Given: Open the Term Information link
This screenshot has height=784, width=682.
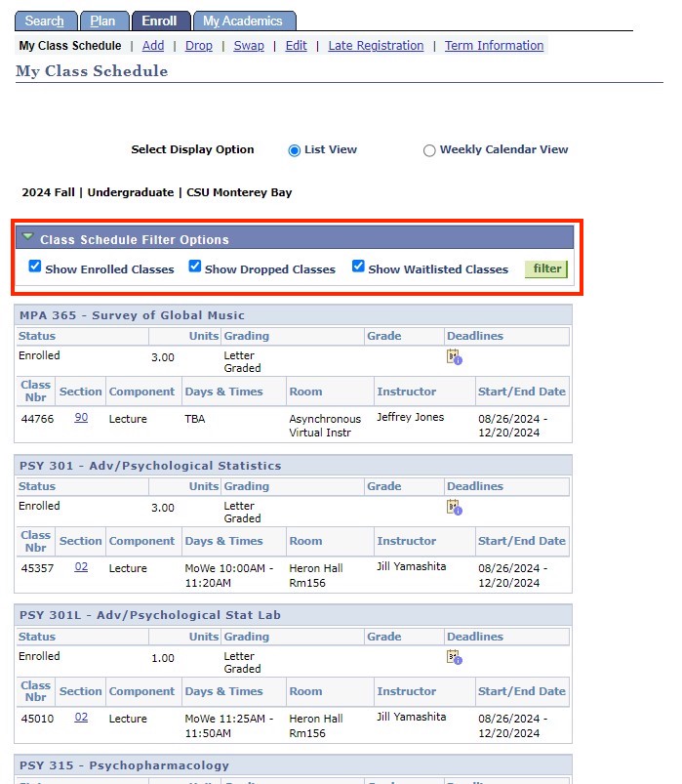Looking at the screenshot, I should coord(494,46).
